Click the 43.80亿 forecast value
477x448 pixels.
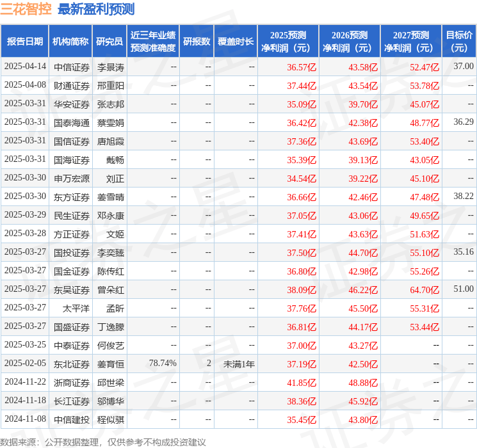pos(363,420)
